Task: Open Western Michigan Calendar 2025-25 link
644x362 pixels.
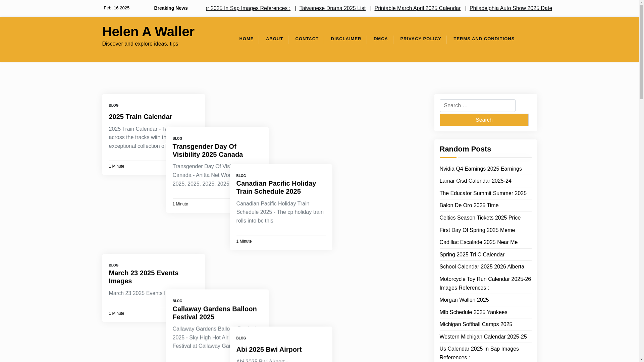Action: 483,337
